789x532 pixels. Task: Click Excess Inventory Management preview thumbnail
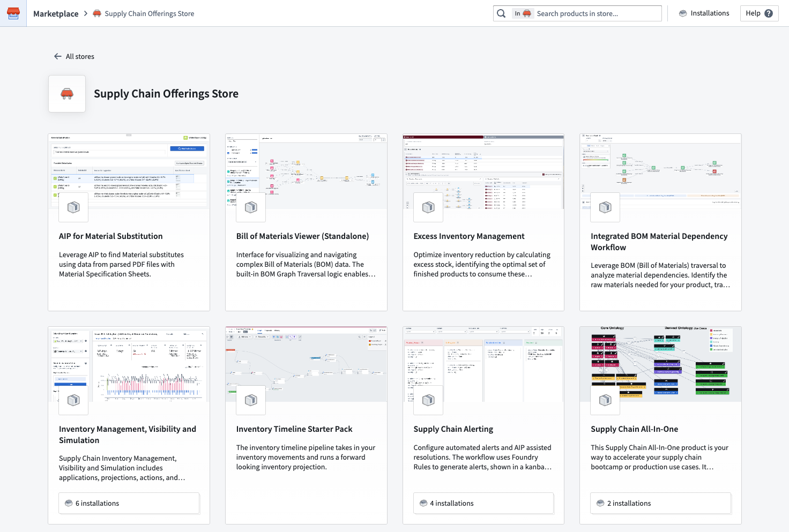[x=483, y=171]
